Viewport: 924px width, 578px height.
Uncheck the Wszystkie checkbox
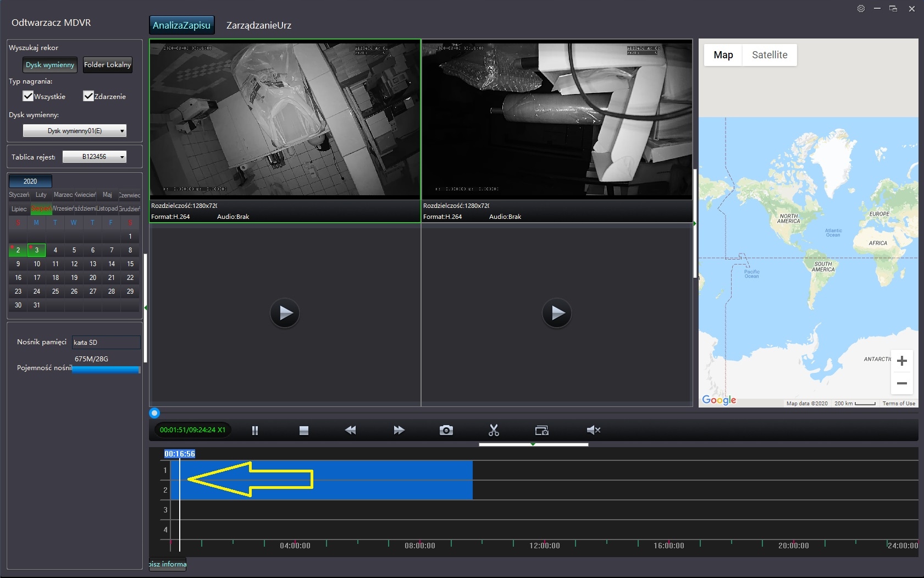[28, 96]
